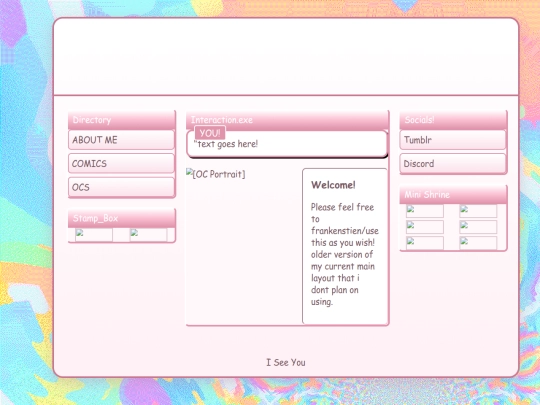Click the Stamp_Box panel header

tap(122, 218)
